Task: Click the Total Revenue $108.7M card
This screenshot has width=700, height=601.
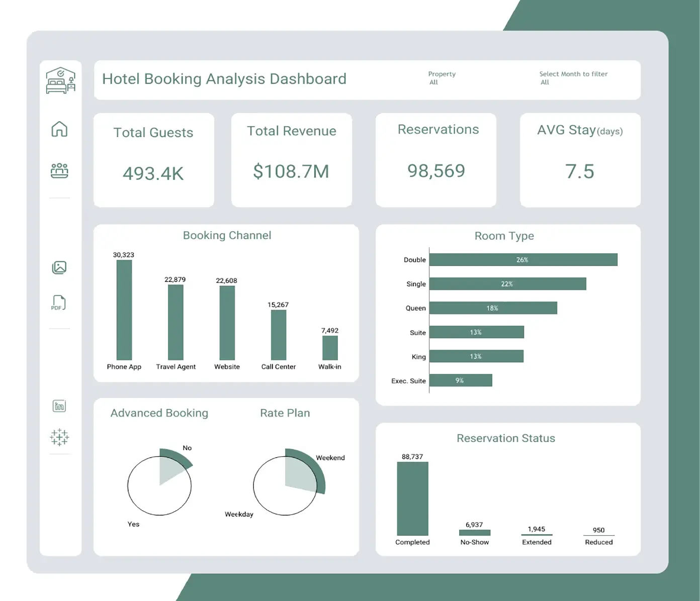Action: point(292,160)
